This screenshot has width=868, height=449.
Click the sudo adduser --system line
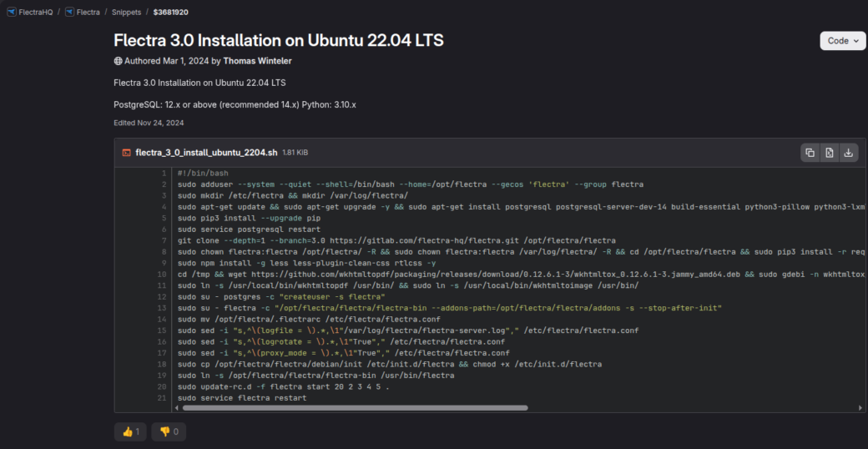(x=410, y=184)
